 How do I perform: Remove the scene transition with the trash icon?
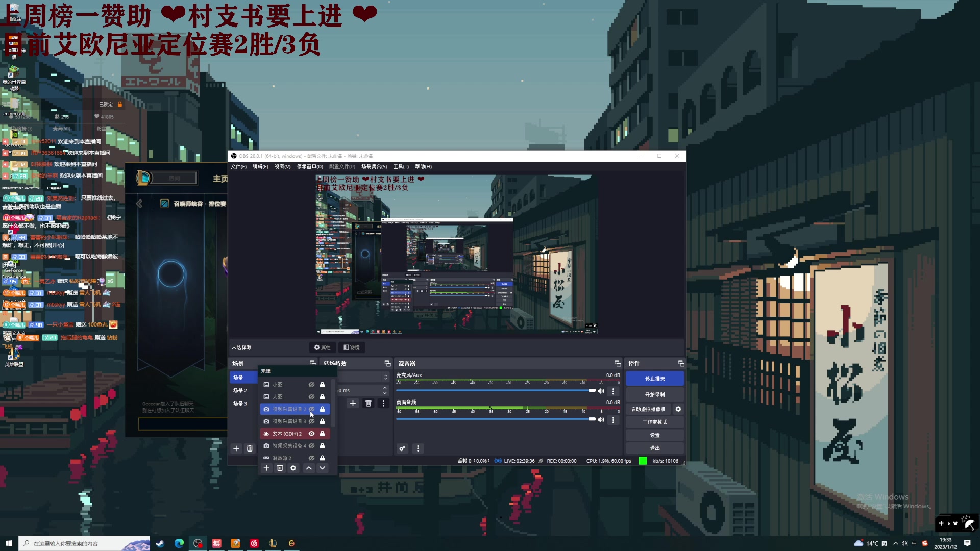point(369,404)
